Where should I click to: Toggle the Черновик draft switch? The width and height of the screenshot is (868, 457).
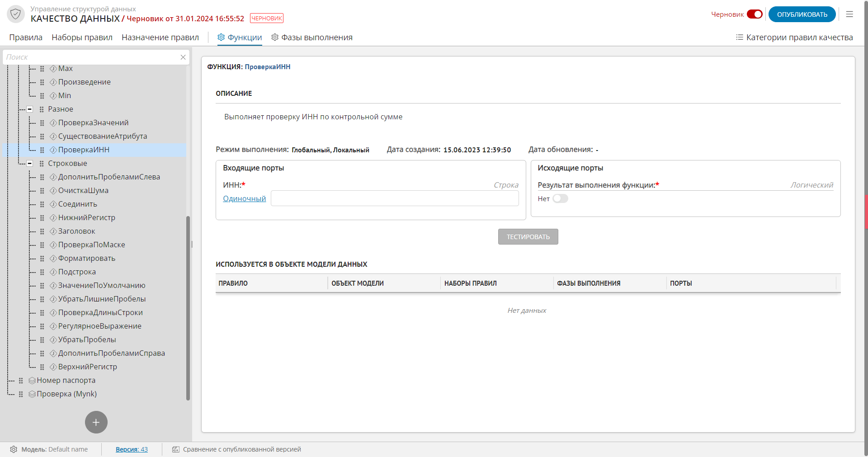pyautogui.click(x=755, y=14)
